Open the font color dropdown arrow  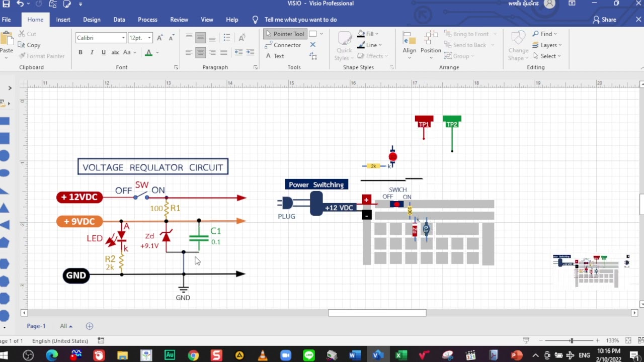(157, 52)
